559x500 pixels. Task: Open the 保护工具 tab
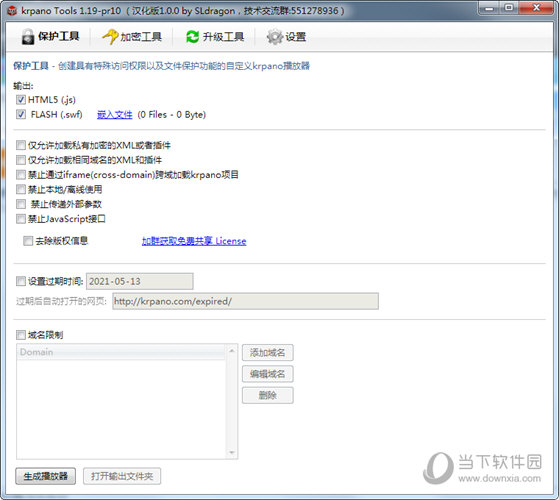click(50, 37)
